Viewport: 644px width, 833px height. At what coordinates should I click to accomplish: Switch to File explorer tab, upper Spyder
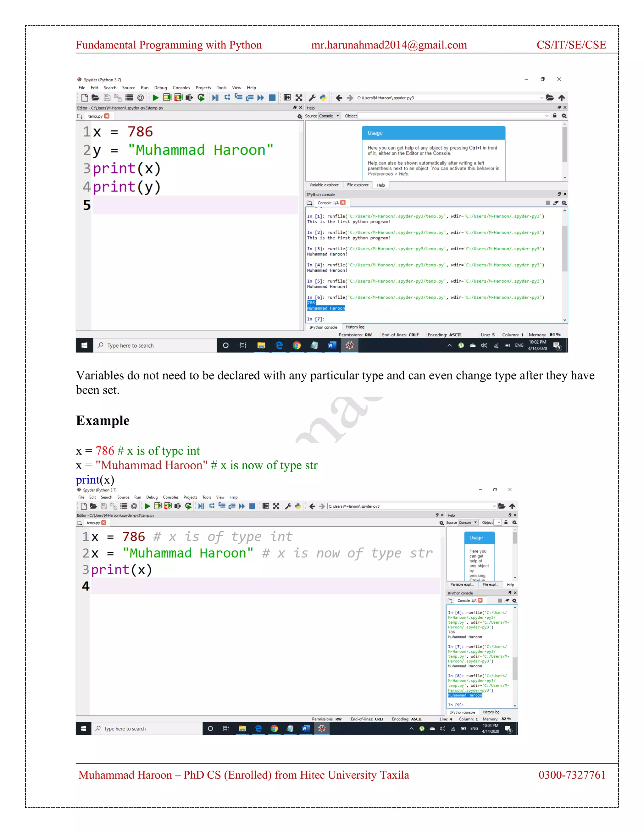[358, 185]
